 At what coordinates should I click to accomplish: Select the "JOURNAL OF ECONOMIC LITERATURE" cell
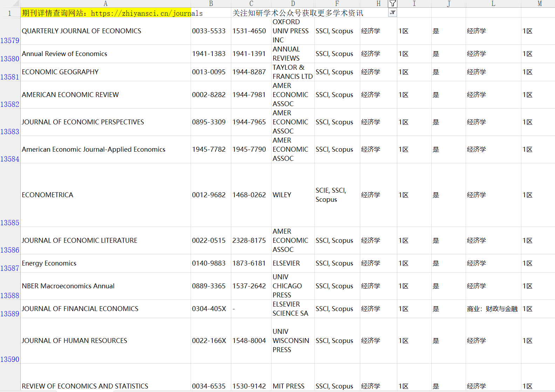105,241
